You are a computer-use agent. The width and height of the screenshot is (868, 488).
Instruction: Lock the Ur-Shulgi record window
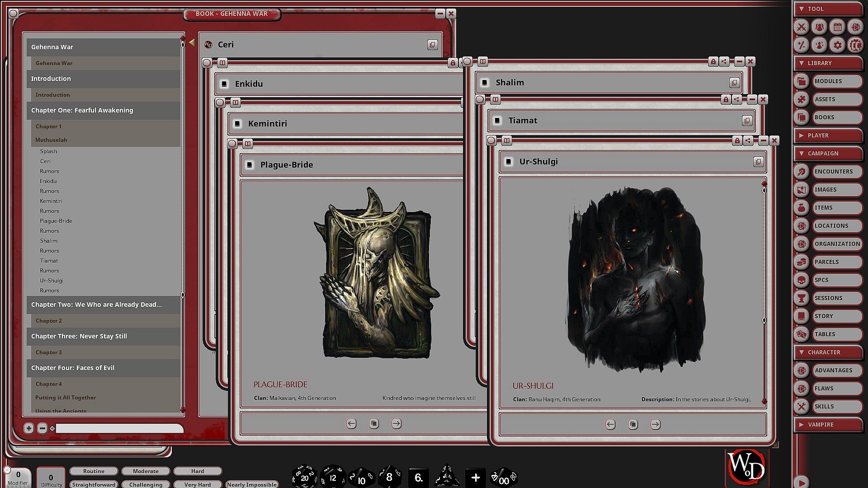737,141
